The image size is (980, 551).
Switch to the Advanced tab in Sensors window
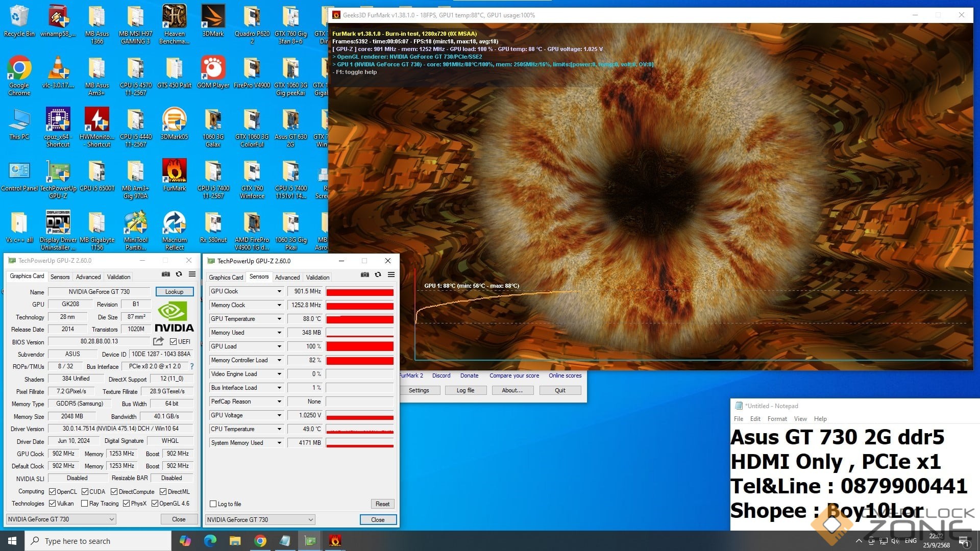coord(287,278)
